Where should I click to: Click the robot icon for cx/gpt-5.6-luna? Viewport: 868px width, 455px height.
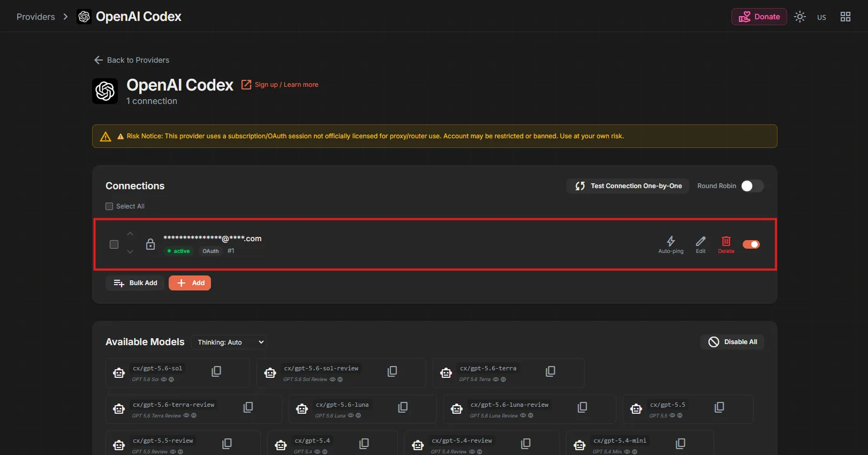302,409
